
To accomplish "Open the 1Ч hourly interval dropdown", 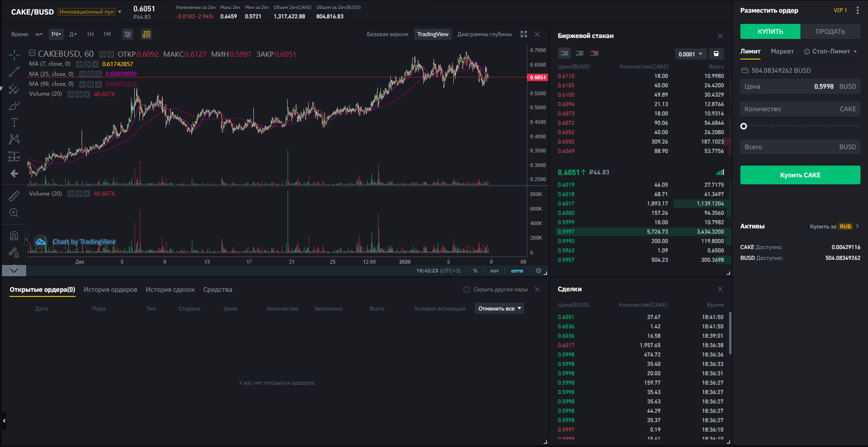I will point(56,34).
